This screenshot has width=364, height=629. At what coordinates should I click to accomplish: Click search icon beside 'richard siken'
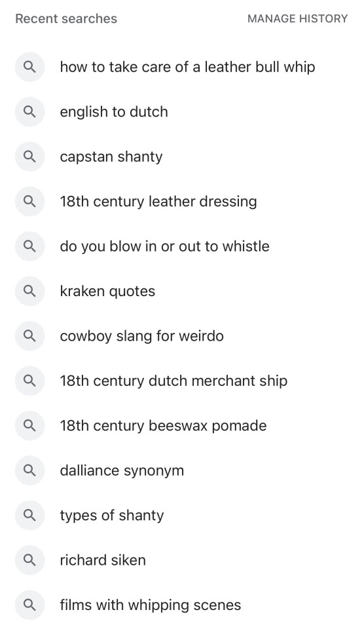[x=29, y=560]
